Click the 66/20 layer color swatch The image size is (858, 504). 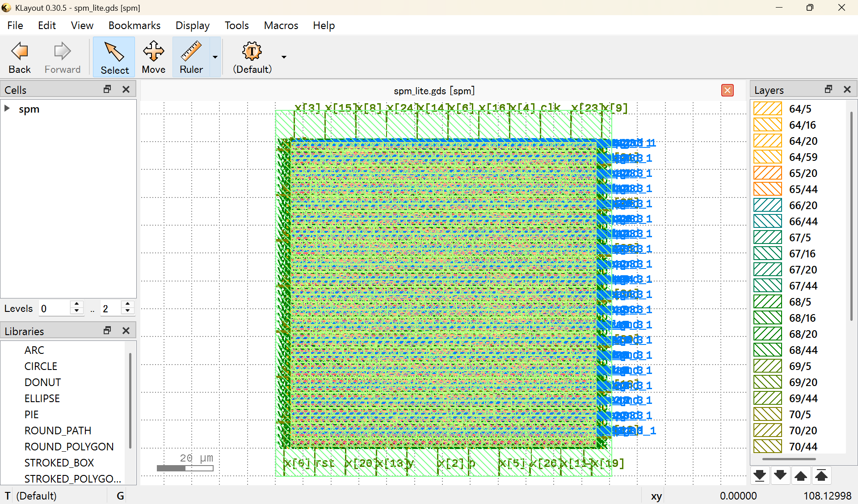click(767, 206)
